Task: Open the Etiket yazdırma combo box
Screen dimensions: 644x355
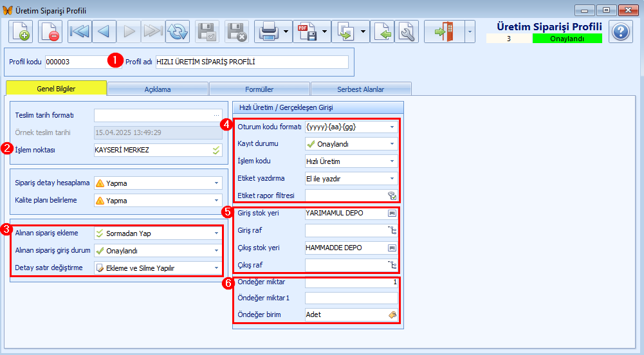Action: click(x=351, y=179)
